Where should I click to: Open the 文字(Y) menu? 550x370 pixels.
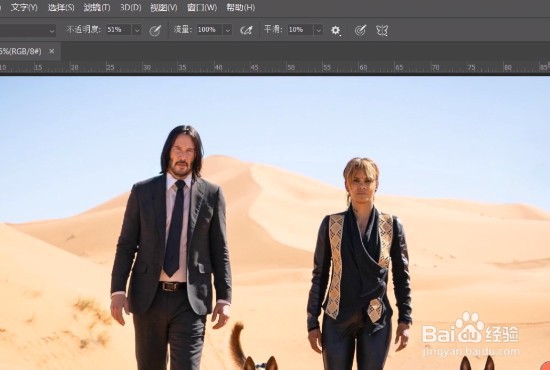click(24, 7)
